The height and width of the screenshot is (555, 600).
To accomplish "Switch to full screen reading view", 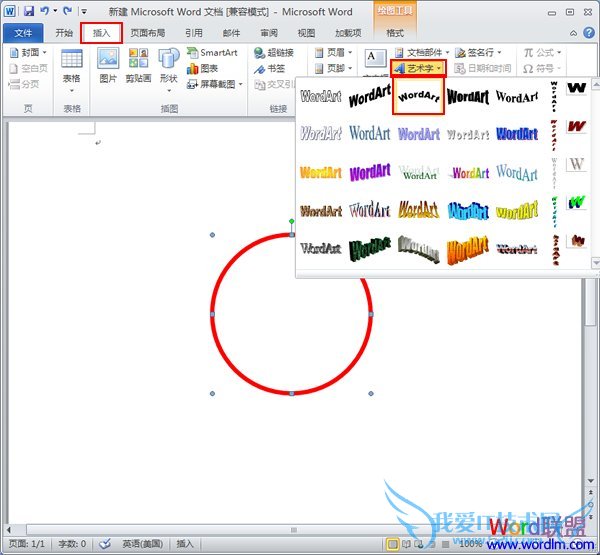I will tap(406, 544).
